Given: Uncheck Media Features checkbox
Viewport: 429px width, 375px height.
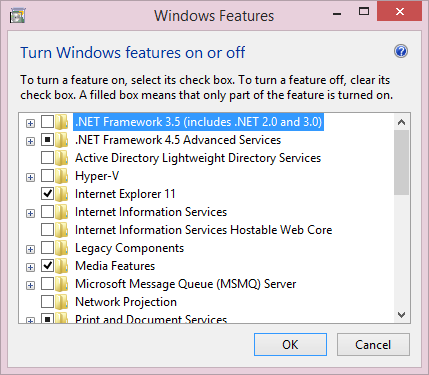Looking at the screenshot, I should (x=47, y=266).
